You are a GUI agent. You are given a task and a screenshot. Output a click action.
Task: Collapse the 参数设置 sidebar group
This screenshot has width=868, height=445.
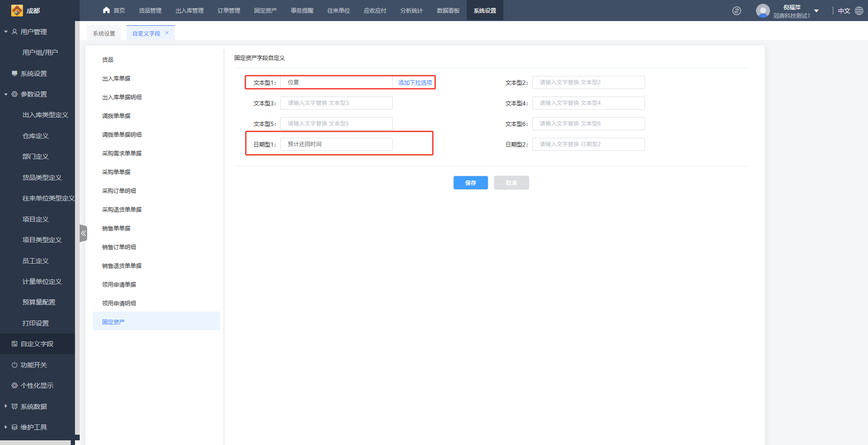pos(6,94)
